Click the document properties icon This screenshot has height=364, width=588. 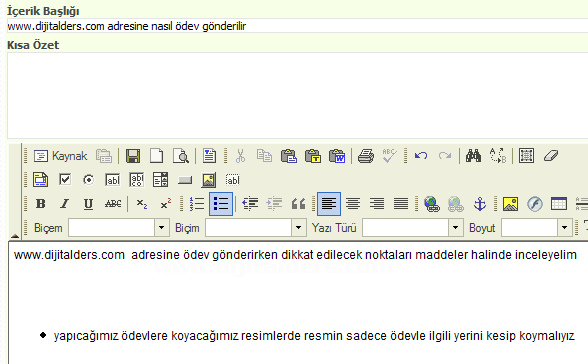coord(209,156)
